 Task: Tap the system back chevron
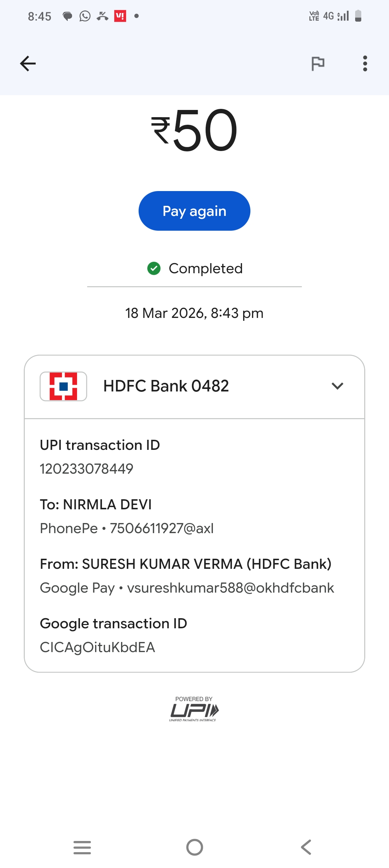coord(306,847)
